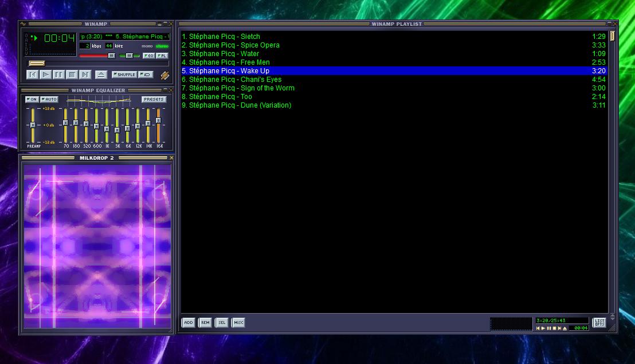The height and width of the screenshot is (364, 635).
Task: Select the highlighted track 5 Wake Up
Action: [394, 71]
